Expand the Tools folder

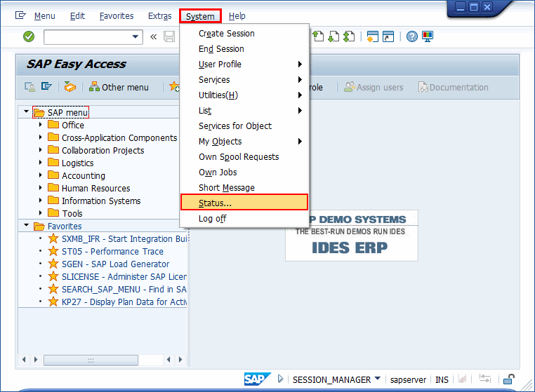pyautogui.click(x=40, y=212)
